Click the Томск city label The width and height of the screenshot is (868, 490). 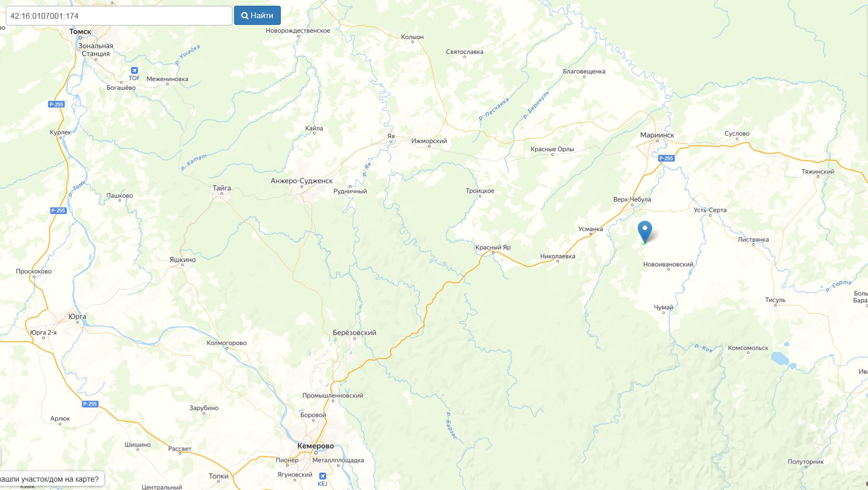(x=80, y=32)
